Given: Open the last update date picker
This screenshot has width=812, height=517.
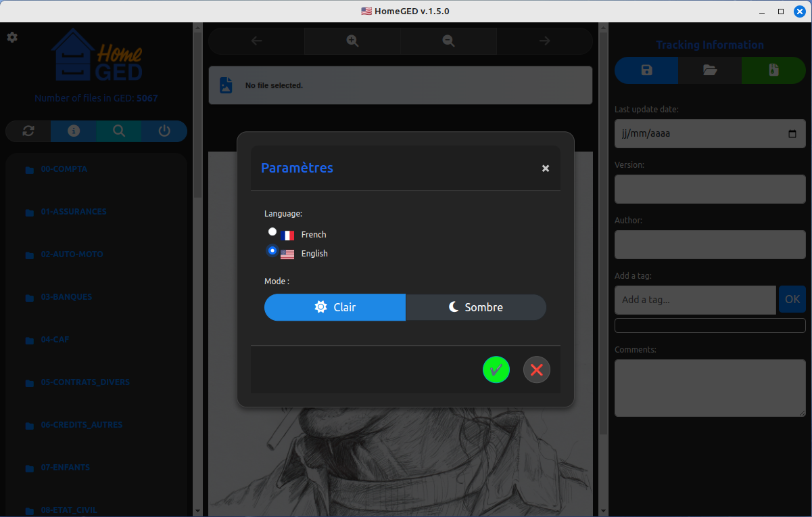Looking at the screenshot, I should (792, 134).
